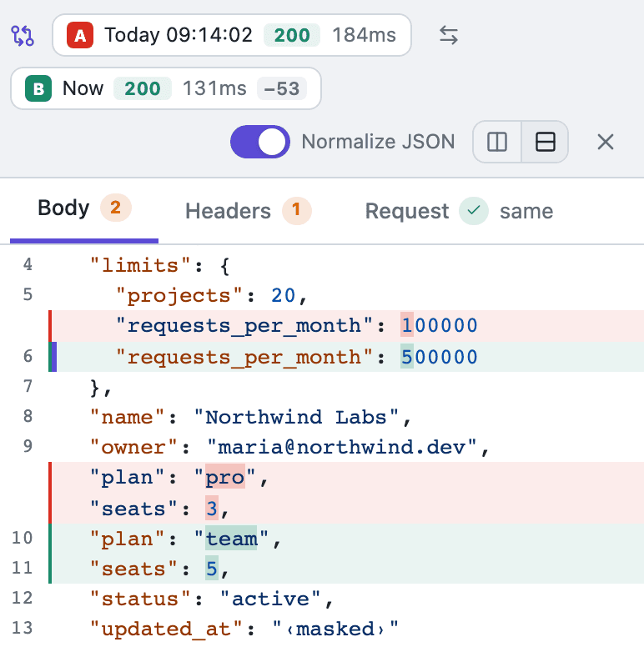The width and height of the screenshot is (644, 652).
Task: Click the removed seats value 3
Action: pos(212,508)
